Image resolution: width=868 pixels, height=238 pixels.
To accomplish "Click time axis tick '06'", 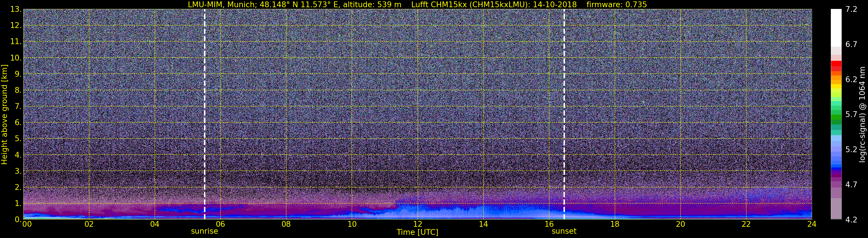I will tap(220, 224).
